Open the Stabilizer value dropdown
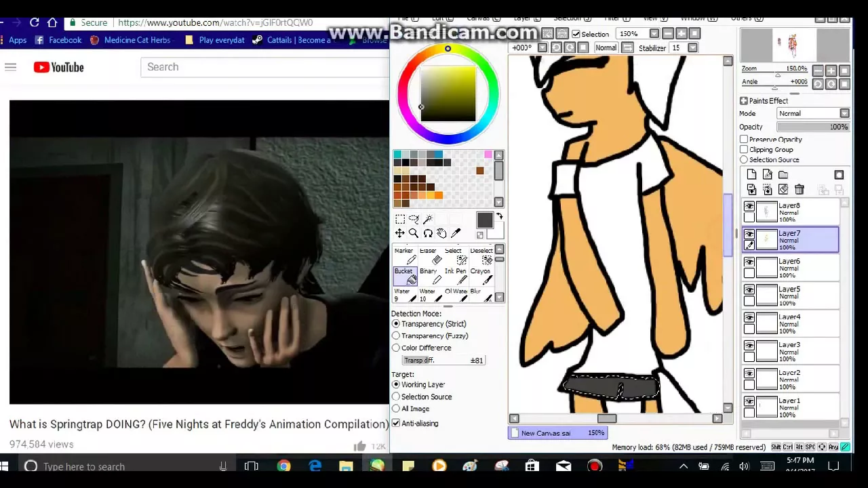This screenshot has height=488, width=868. (692, 48)
